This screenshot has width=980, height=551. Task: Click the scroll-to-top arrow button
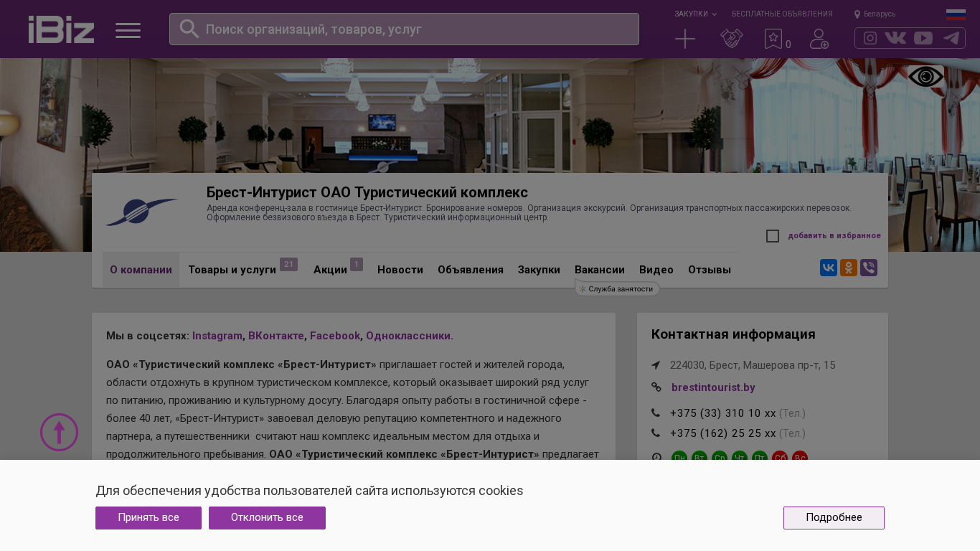pos(59,432)
